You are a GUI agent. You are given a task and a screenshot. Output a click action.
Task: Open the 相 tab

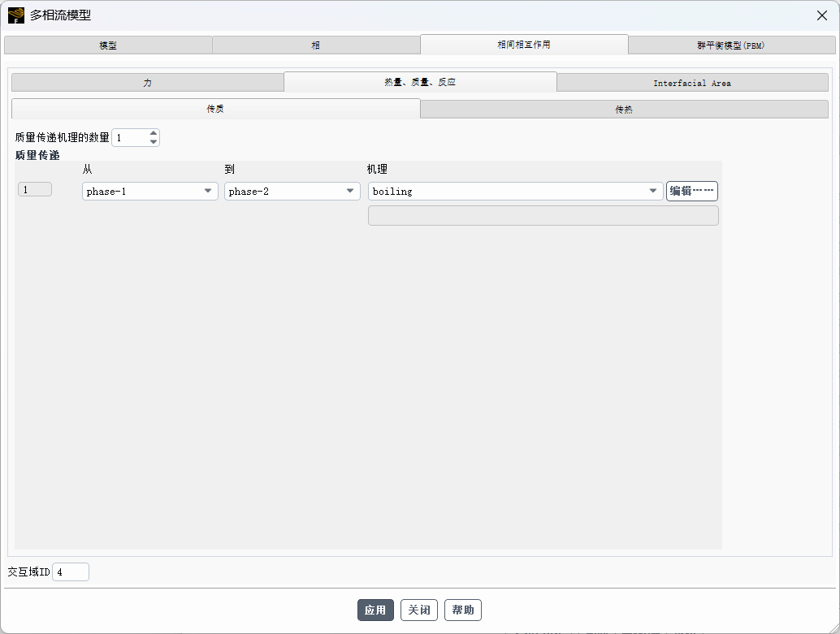tap(316, 45)
